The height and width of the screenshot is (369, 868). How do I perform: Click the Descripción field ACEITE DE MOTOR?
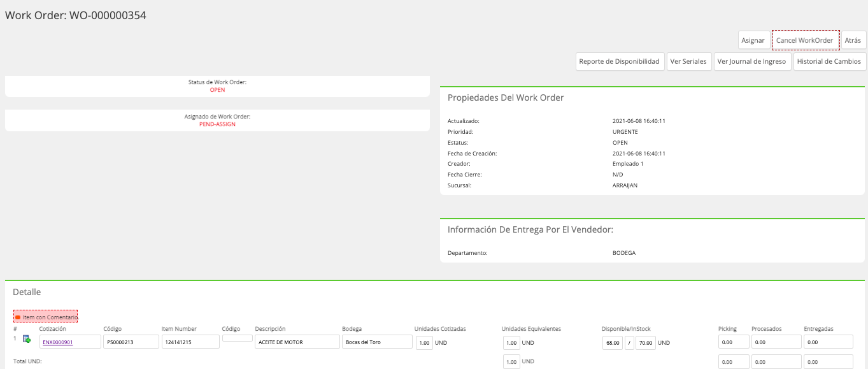pos(297,342)
